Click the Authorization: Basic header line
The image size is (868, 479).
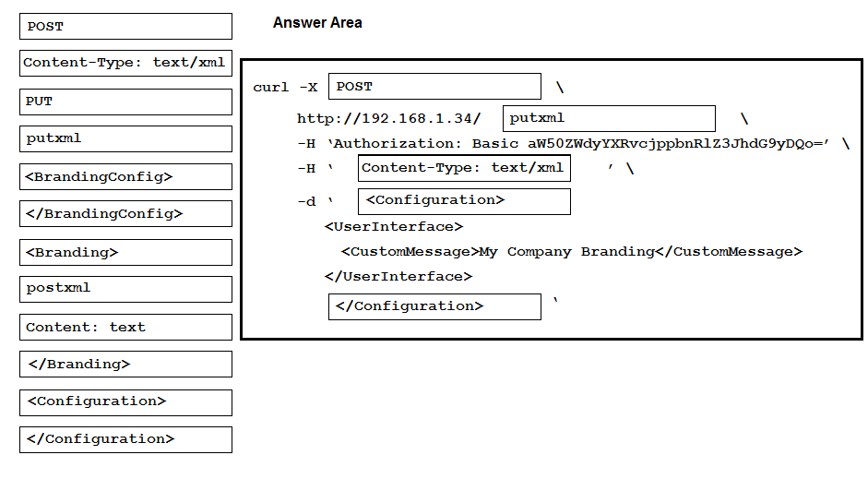click(x=574, y=144)
